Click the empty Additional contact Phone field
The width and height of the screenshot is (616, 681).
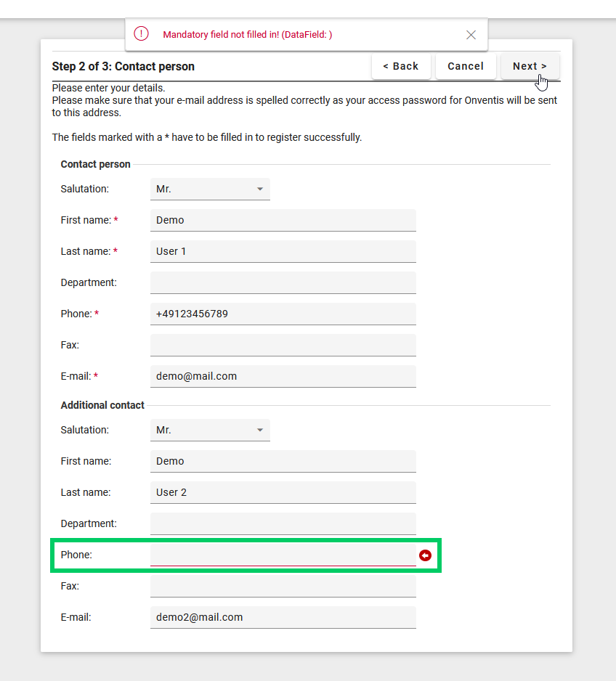[283, 555]
